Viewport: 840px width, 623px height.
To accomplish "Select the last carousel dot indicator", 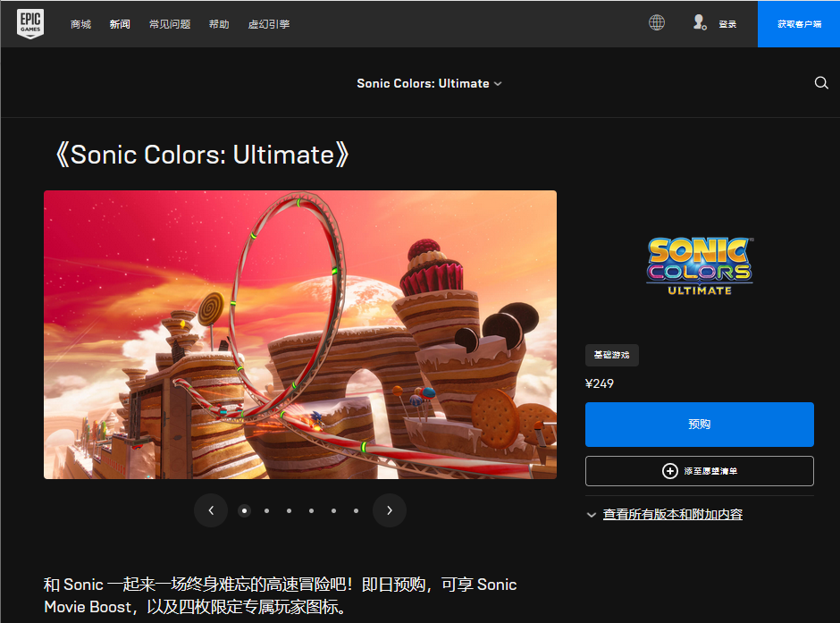I will tap(356, 510).
